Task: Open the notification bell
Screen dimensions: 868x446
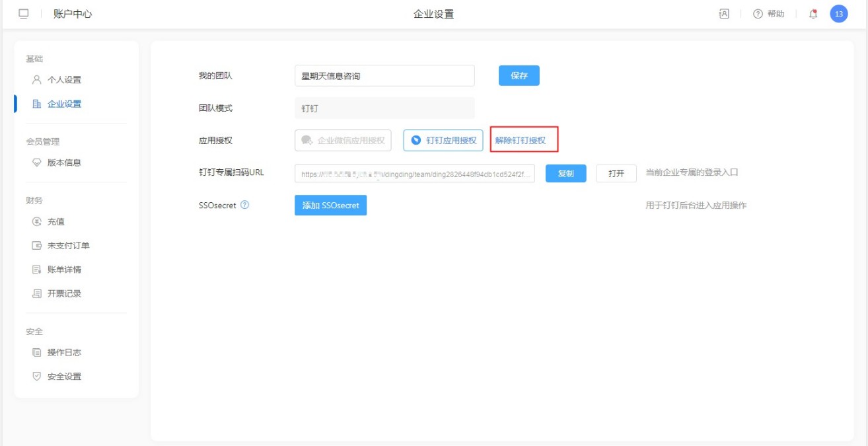Action: tap(813, 14)
